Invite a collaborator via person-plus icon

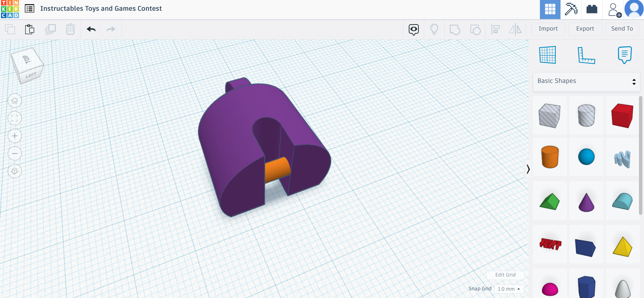click(614, 10)
